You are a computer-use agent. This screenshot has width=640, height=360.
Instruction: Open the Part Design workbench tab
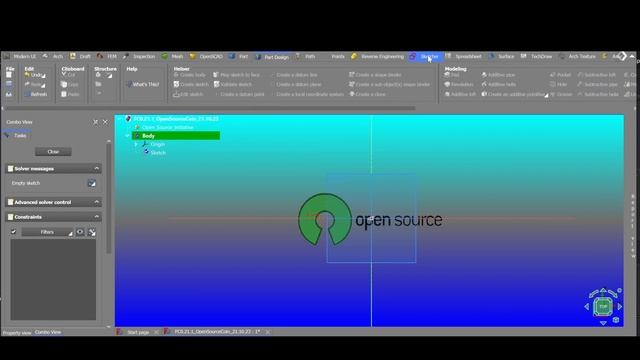272,57
